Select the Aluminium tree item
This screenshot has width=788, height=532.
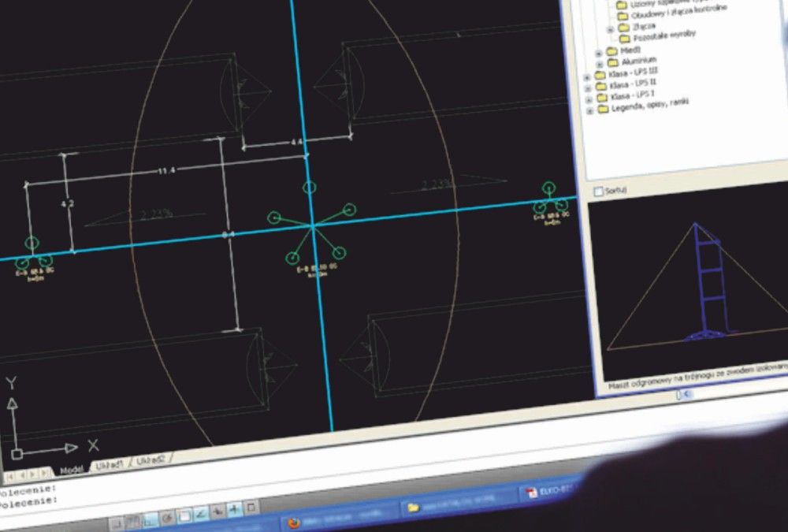[639, 61]
